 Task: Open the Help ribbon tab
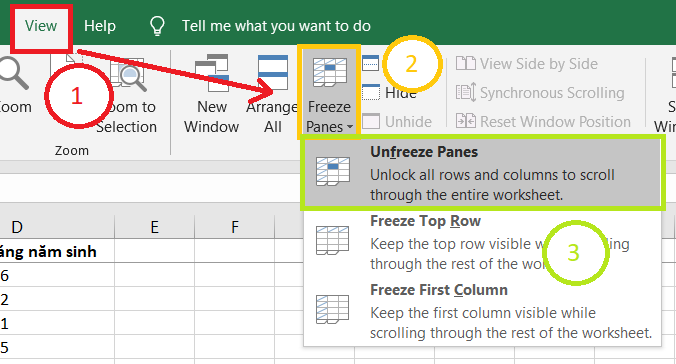[100, 26]
